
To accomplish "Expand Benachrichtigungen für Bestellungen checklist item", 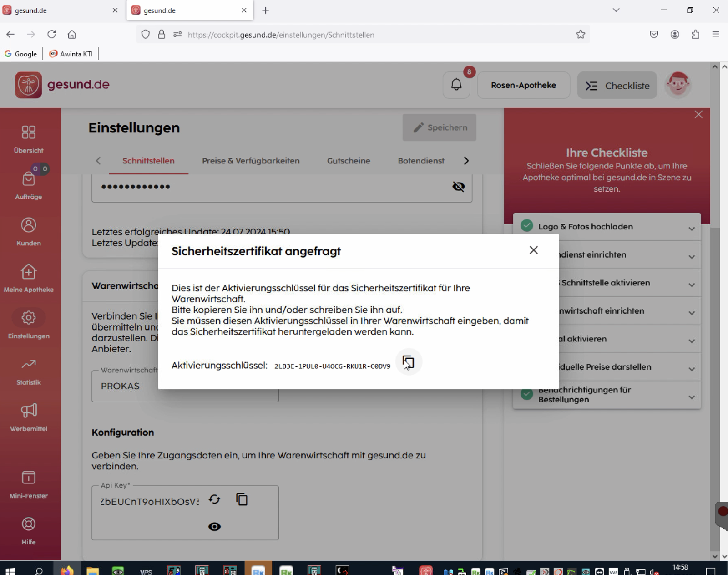I will click(607, 395).
